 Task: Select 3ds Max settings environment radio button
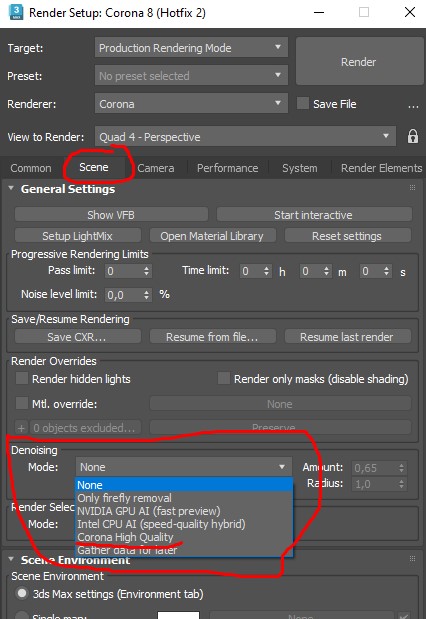(22, 593)
